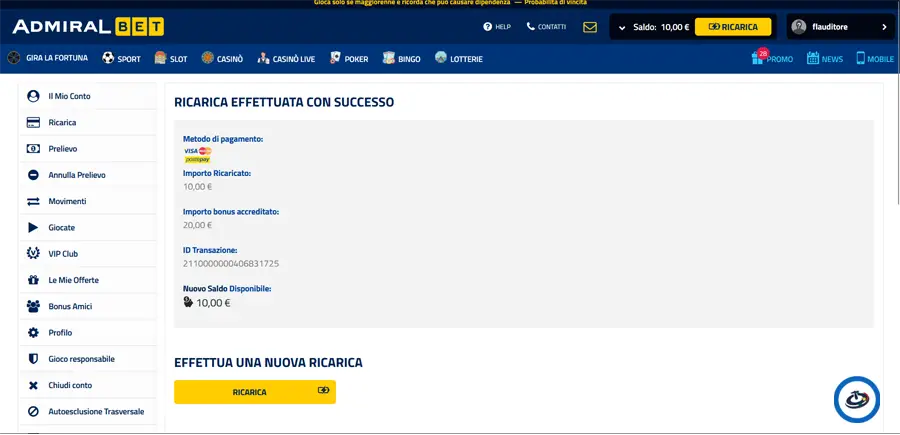
Task: Click the Visa Mastercard Postepay payment logo
Action: [197, 155]
